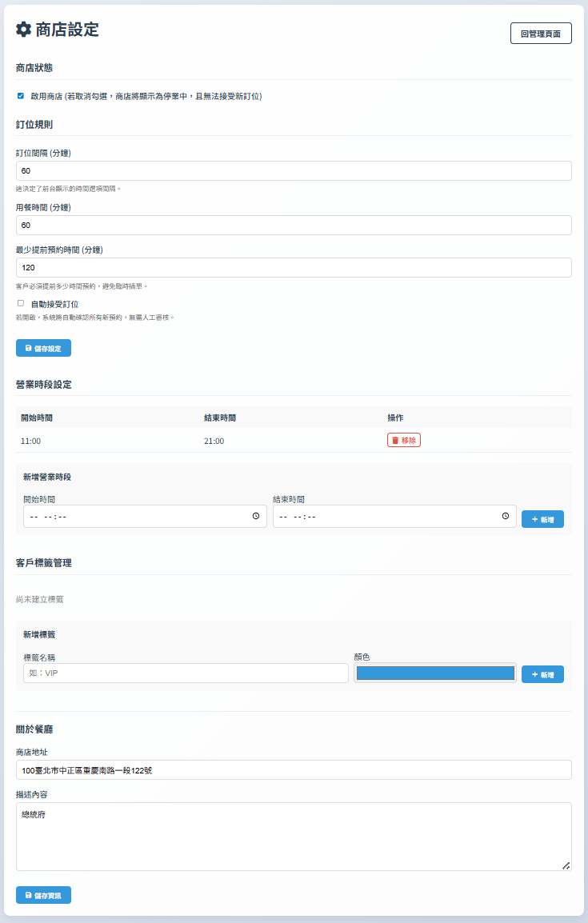Go back via 回管理頁面 button
The width and height of the screenshot is (588, 923).
(541, 34)
